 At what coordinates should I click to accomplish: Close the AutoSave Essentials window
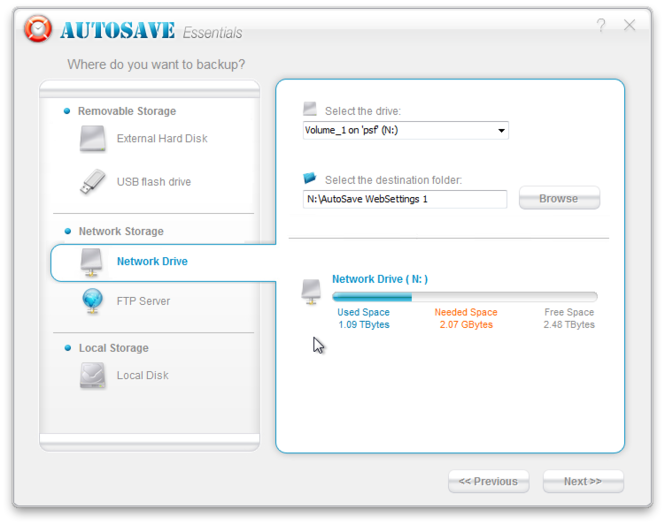tap(629, 25)
